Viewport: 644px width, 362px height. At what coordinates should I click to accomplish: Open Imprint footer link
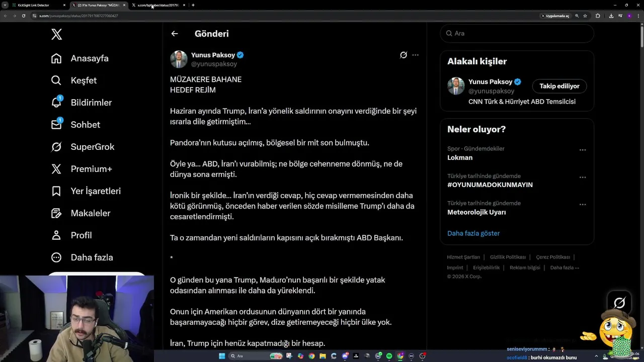click(x=455, y=267)
